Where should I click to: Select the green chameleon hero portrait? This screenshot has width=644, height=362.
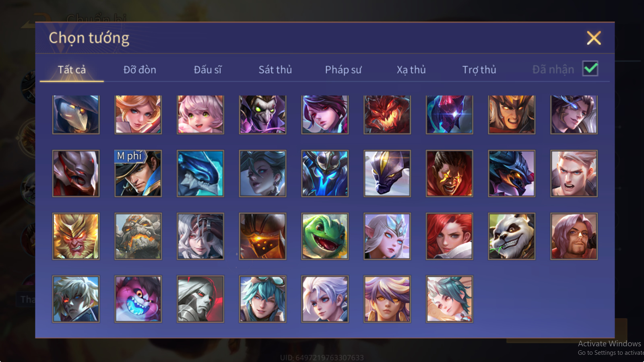click(325, 237)
